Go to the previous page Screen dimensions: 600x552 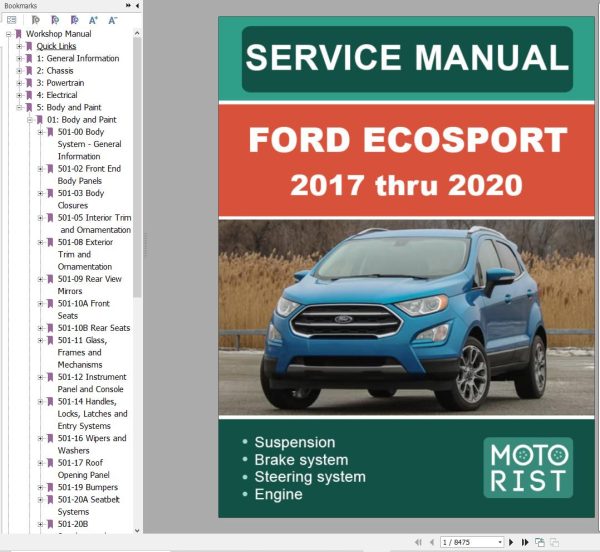point(432,542)
